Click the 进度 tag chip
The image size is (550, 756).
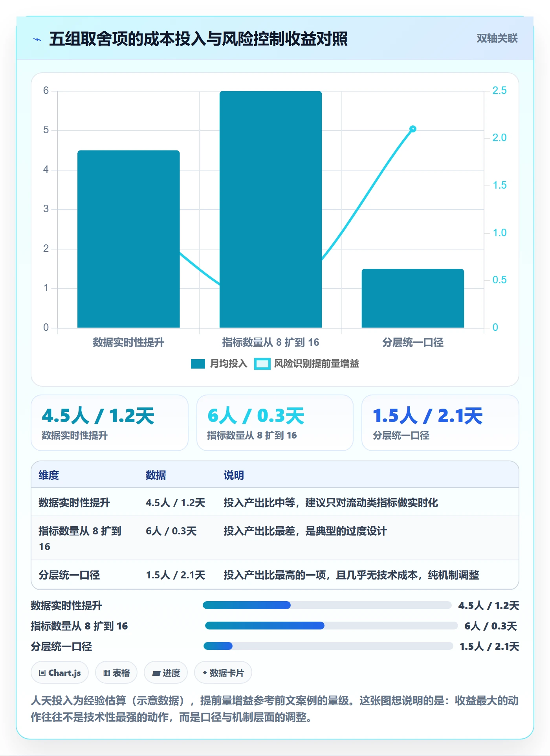pyautogui.click(x=166, y=673)
